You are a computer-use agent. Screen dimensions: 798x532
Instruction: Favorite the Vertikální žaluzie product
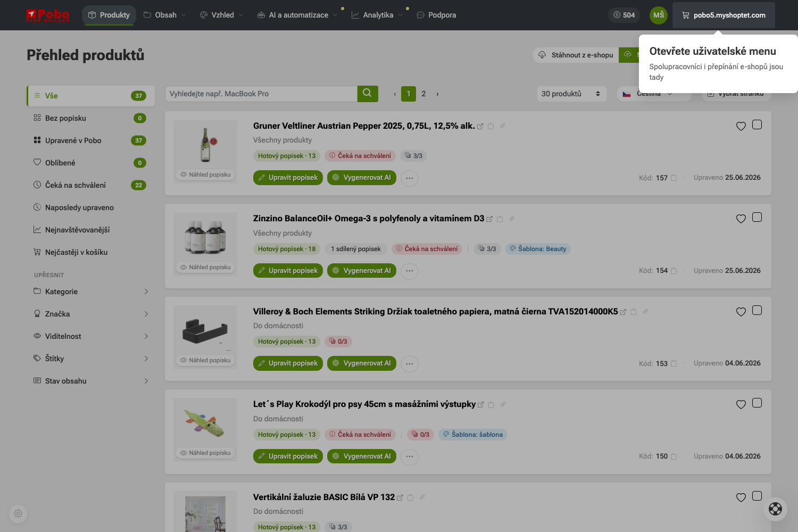(x=741, y=497)
